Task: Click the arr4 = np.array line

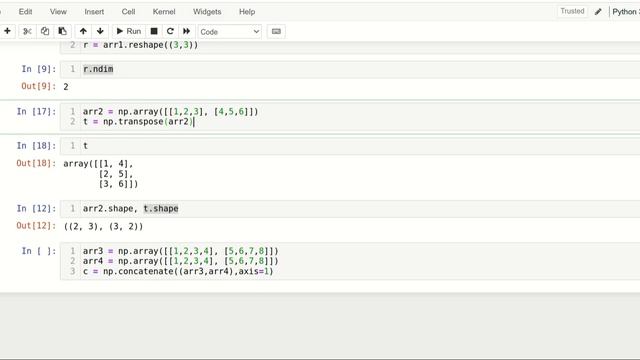Action: 181,261
